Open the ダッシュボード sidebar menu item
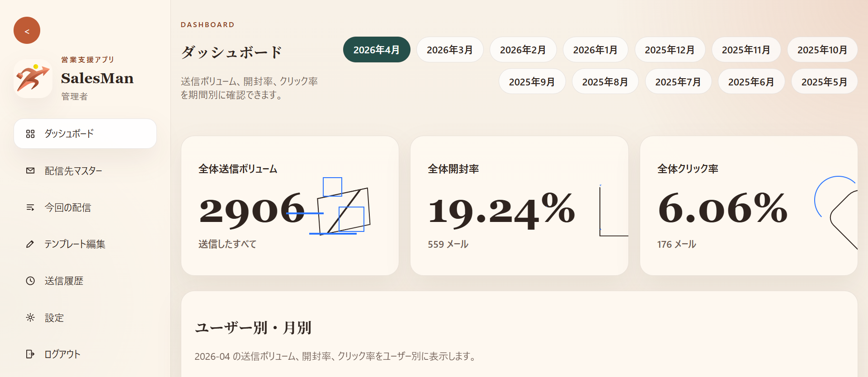Viewport: 868px width, 377px height. pos(85,134)
